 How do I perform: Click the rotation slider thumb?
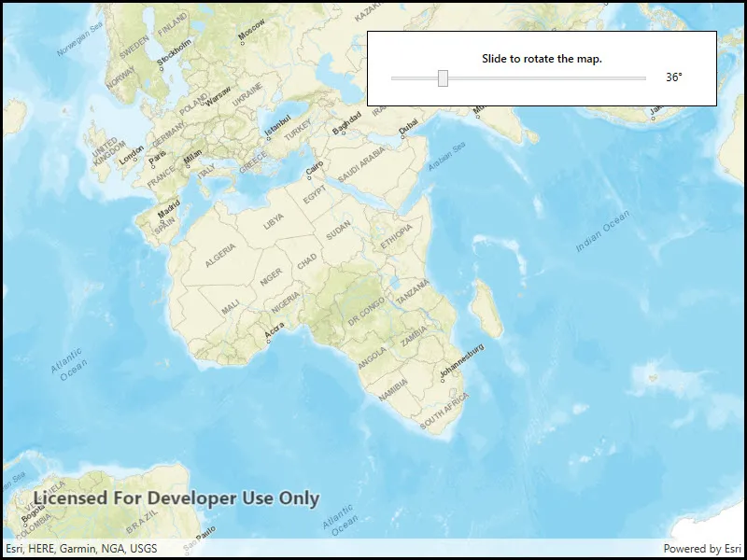(x=443, y=78)
